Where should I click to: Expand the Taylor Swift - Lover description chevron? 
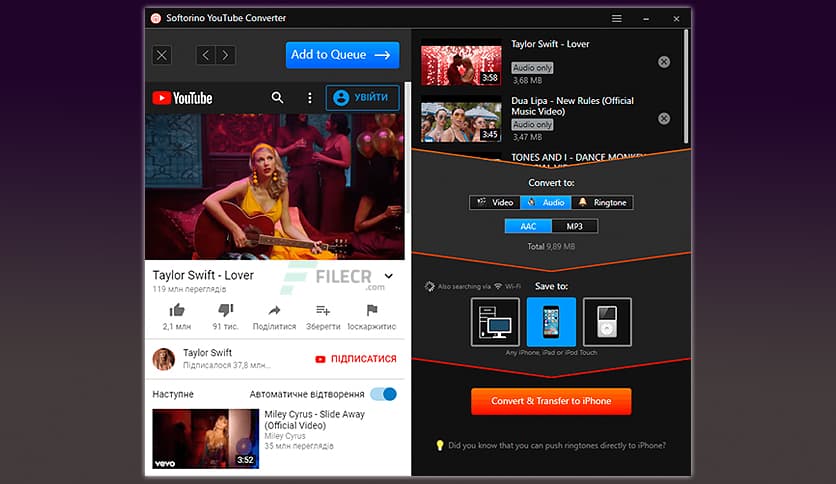[x=389, y=276]
